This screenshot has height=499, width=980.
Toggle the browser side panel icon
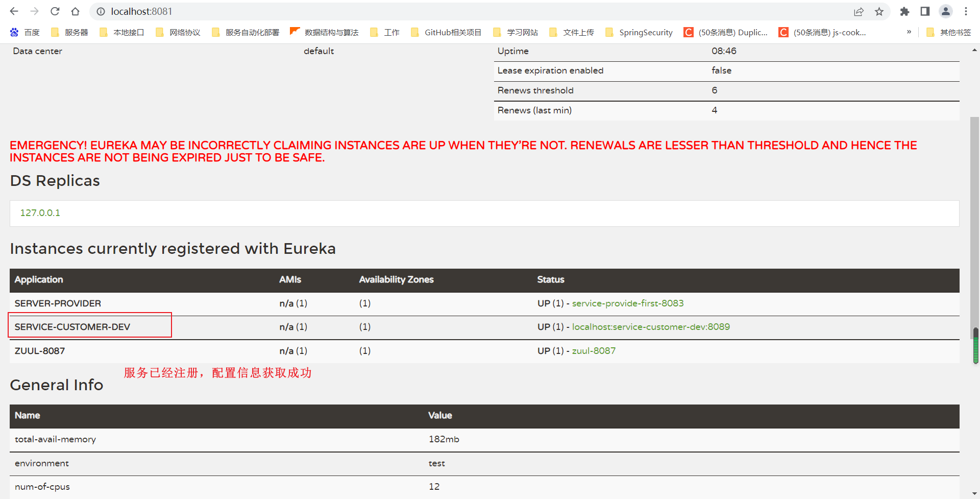tap(925, 11)
